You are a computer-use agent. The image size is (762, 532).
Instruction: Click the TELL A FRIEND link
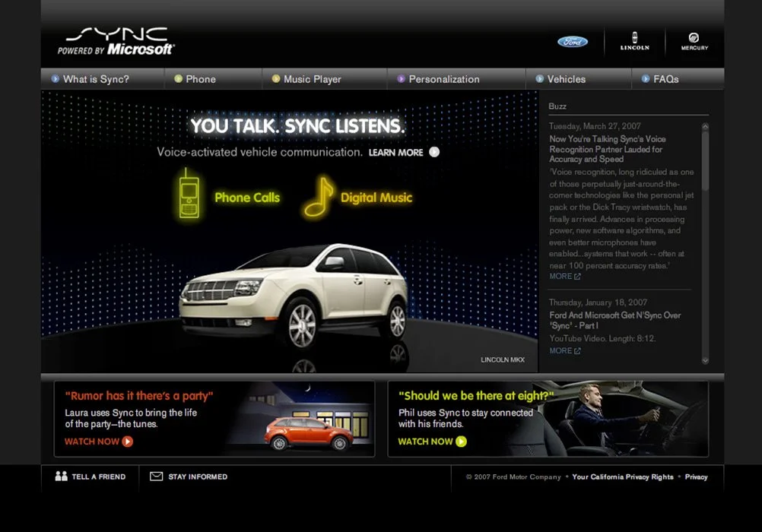[x=99, y=477]
